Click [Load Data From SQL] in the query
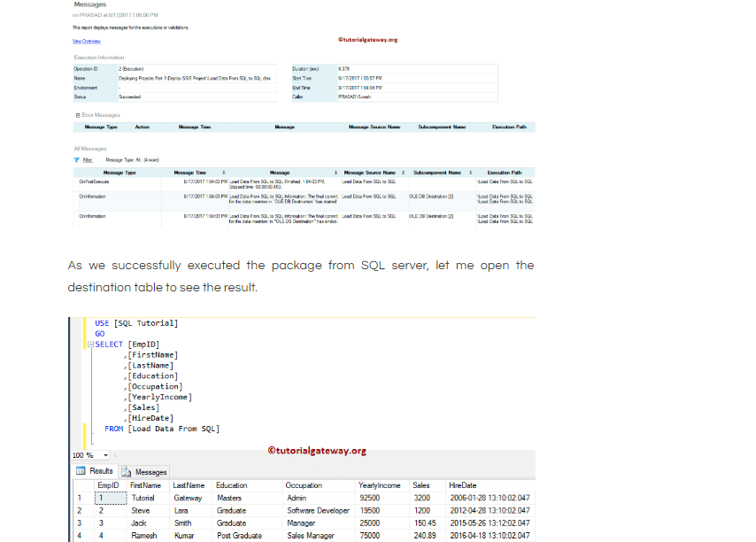Viewport: 756px width, 542px height. 174,429
